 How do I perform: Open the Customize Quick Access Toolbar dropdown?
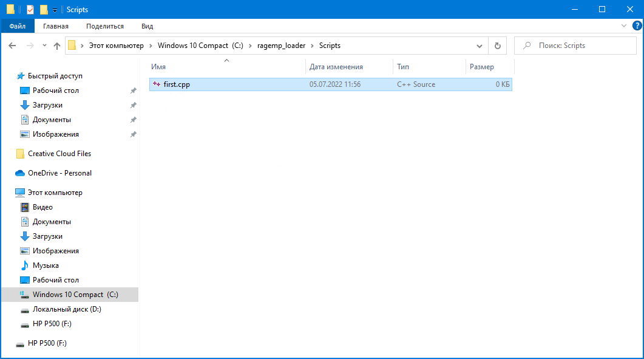(x=55, y=10)
